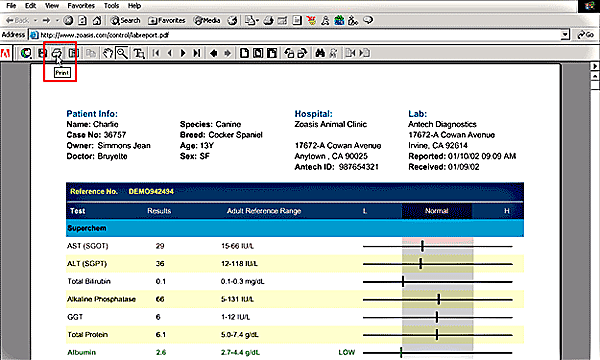
Task: Go to the browser Home page
Action: 97,20
